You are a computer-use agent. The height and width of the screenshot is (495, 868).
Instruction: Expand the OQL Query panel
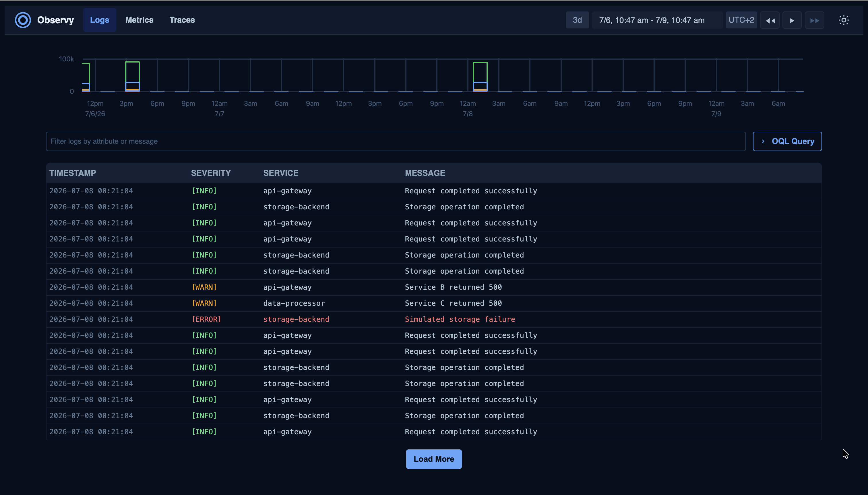pos(787,141)
